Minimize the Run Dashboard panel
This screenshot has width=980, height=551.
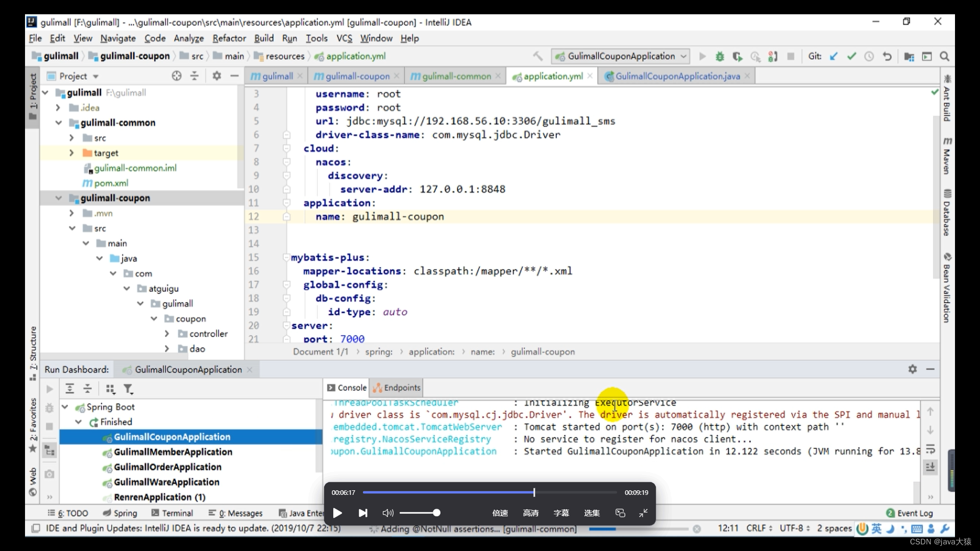tap(930, 369)
